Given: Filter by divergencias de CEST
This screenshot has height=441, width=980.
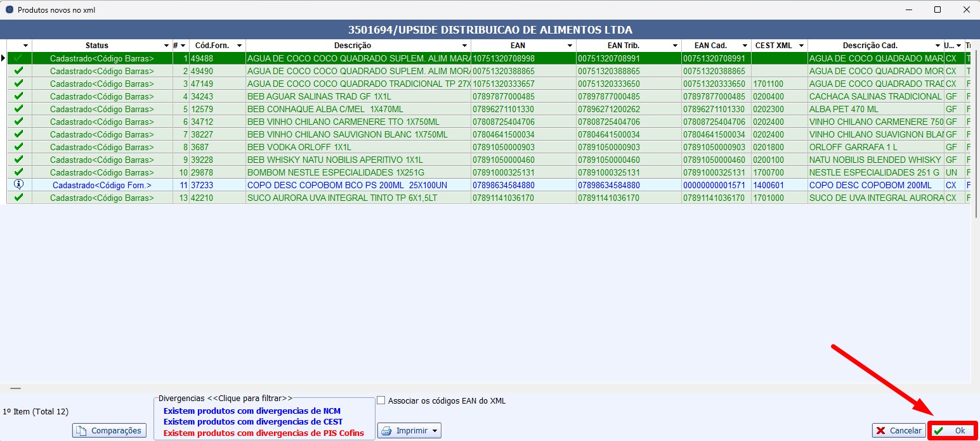Looking at the screenshot, I should (x=252, y=422).
